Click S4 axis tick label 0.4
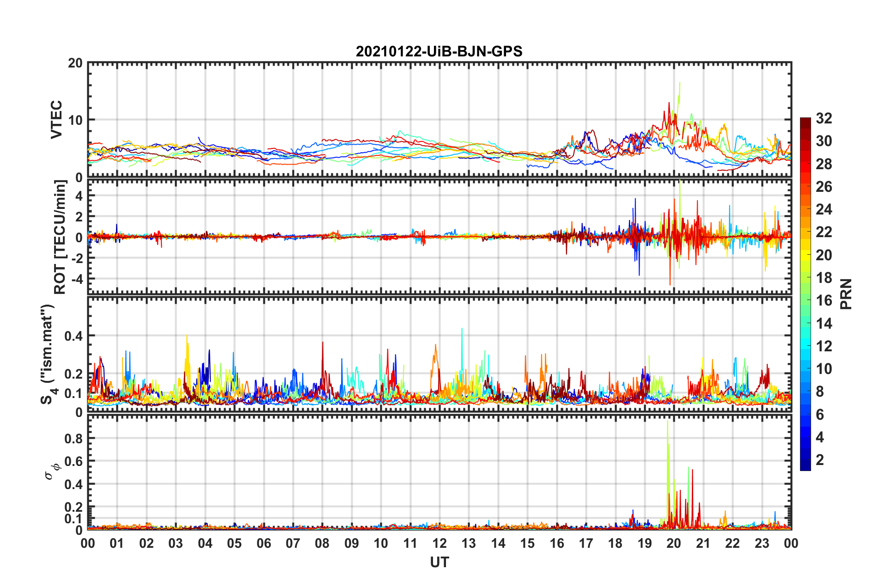The image size is (879, 588). tap(73, 336)
